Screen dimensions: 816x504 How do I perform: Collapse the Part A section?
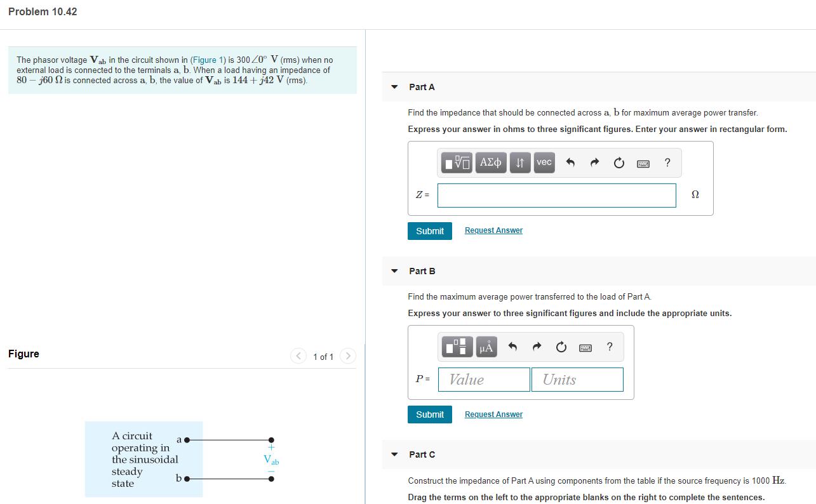[394, 87]
